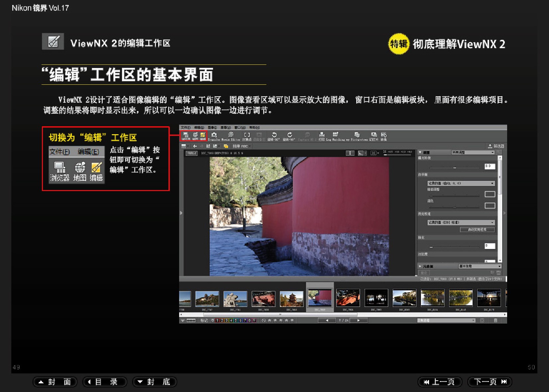Apply label 9 marker
The height and width of the screenshot is (392, 549).
coord(254,321)
